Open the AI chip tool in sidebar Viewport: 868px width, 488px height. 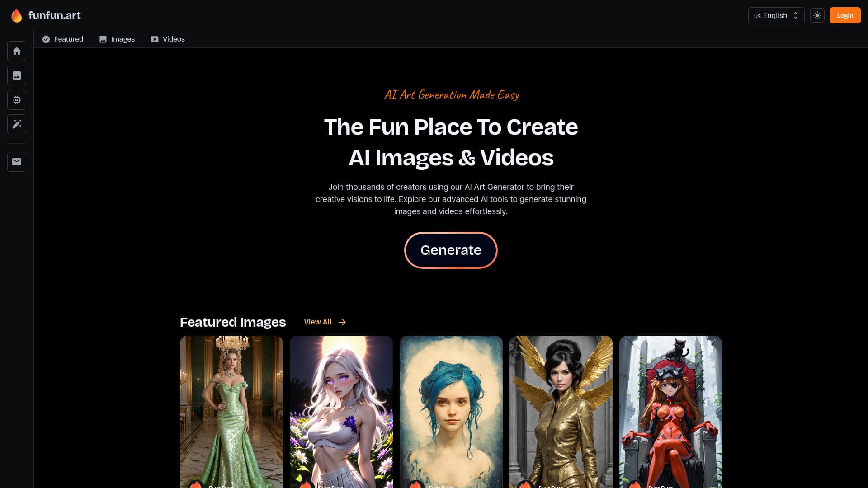click(x=16, y=100)
